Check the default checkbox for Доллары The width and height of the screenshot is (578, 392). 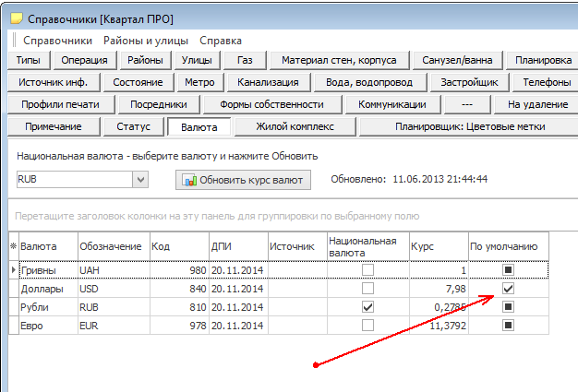click(x=508, y=289)
